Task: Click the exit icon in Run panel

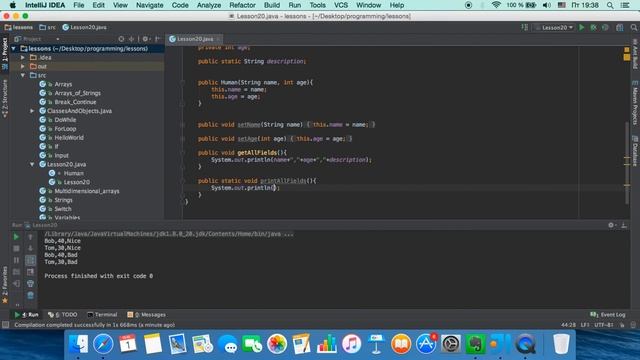Action: (x=16, y=283)
